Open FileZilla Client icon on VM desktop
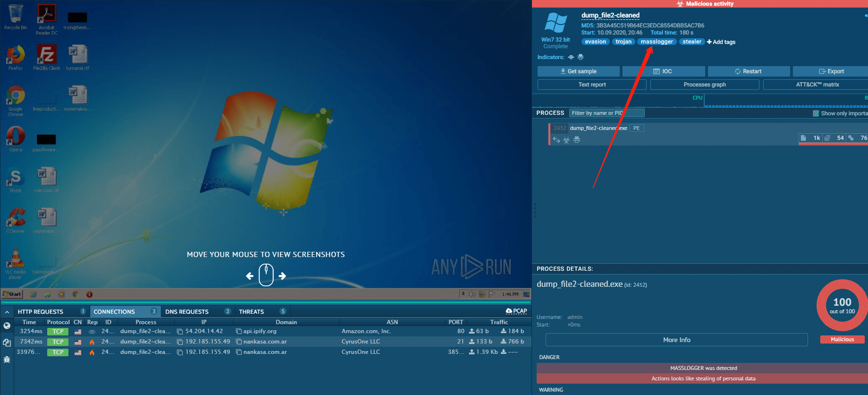 click(47, 58)
